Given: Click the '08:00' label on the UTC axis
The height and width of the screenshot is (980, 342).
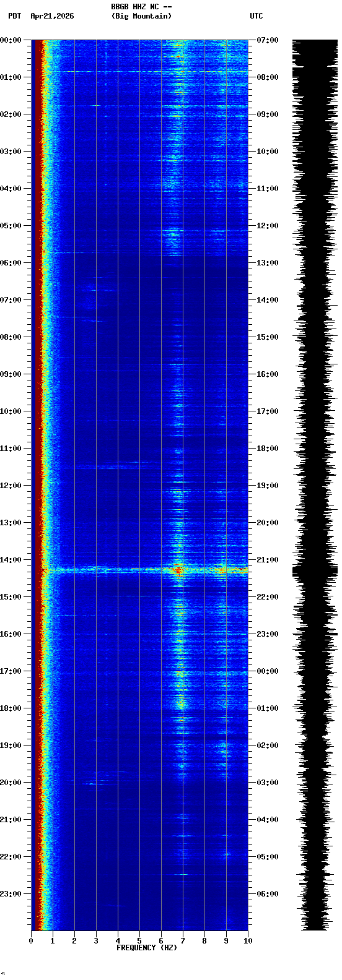Looking at the screenshot, I should pos(267,77).
